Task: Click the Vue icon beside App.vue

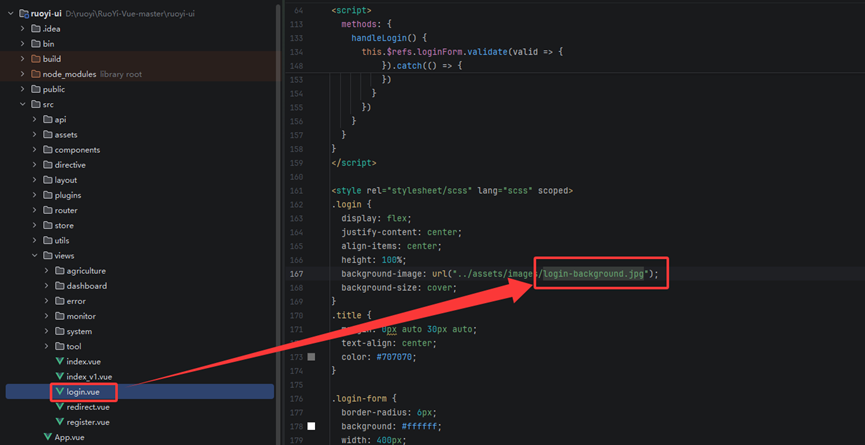Action: (47, 437)
